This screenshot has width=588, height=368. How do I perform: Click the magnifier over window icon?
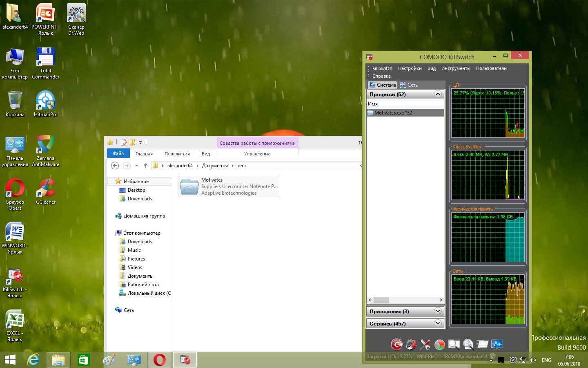454,344
